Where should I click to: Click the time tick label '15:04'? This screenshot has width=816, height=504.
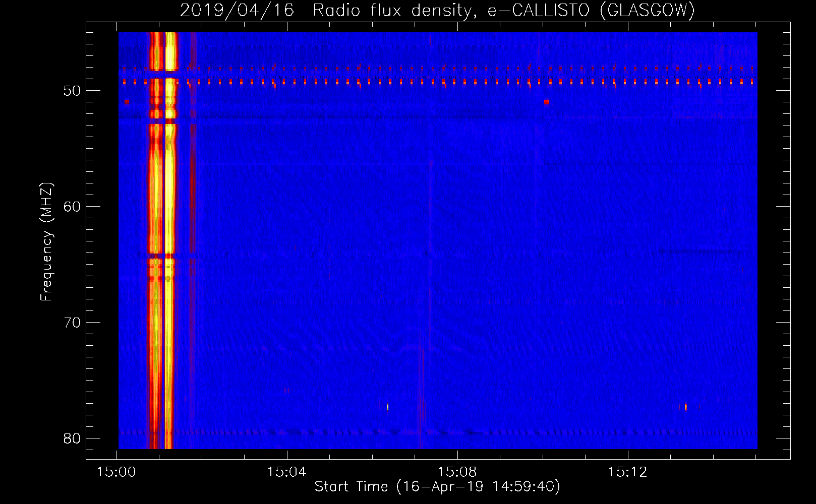coord(287,472)
